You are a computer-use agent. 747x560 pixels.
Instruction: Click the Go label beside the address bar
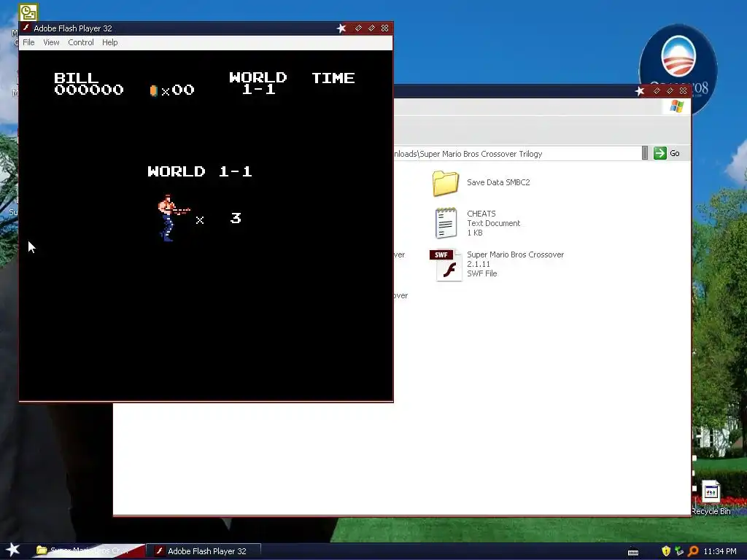point(675,153)
